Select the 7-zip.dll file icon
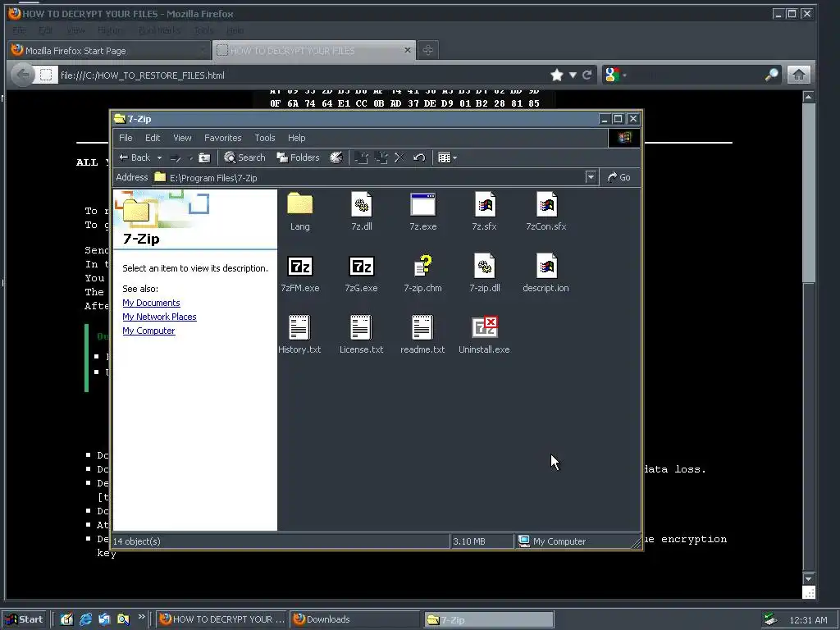Viewport: 840px width, 630px height. [x=484, y=266]
